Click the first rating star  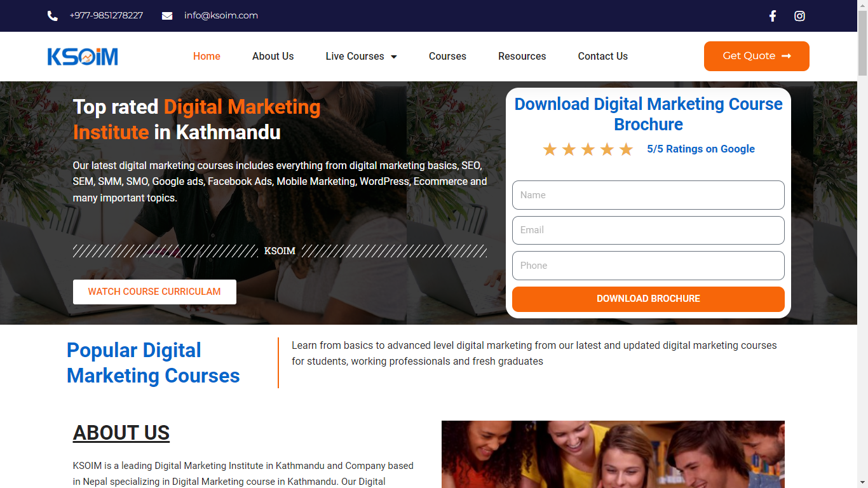(550, 149)
